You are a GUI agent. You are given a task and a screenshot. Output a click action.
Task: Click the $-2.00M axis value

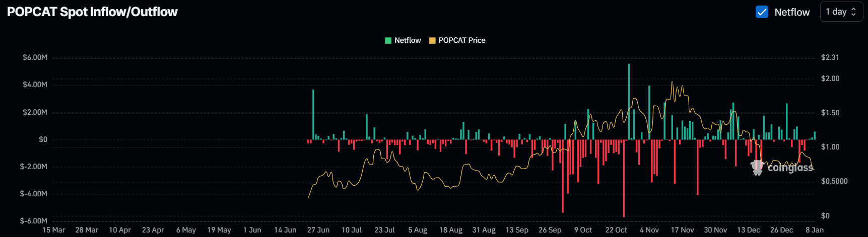click(x=34, y=167)
